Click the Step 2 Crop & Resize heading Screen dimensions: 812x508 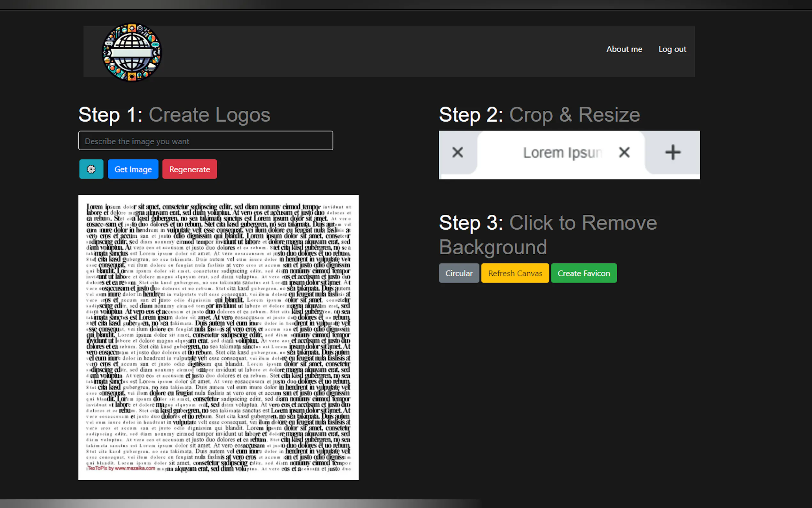(x=539, y=115)
